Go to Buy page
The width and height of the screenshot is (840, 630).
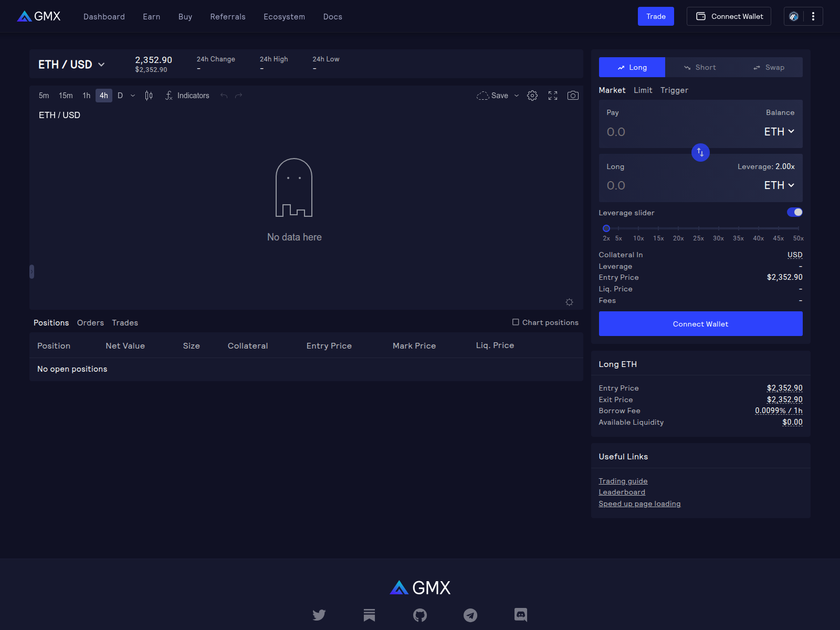pyautogui.click(x=185, y=17)
